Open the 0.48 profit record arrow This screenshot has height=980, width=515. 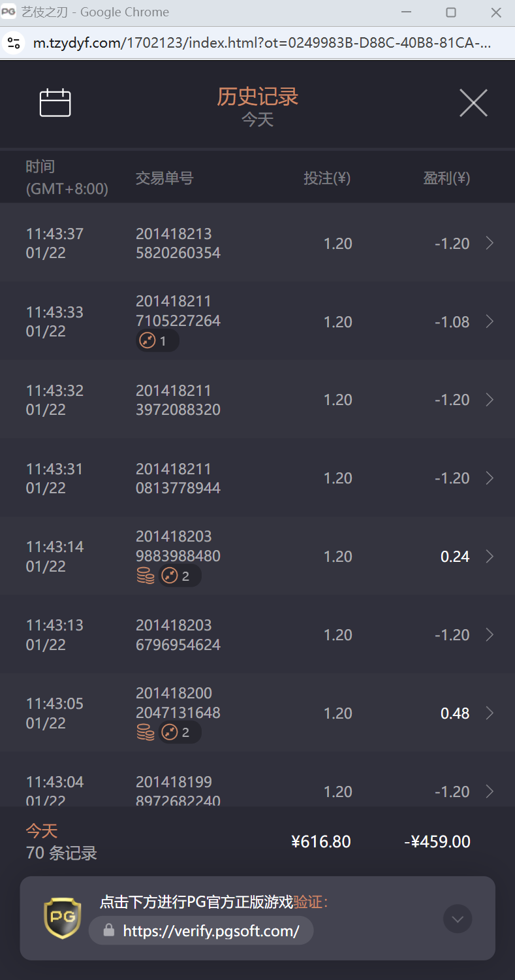click(490, 713)
